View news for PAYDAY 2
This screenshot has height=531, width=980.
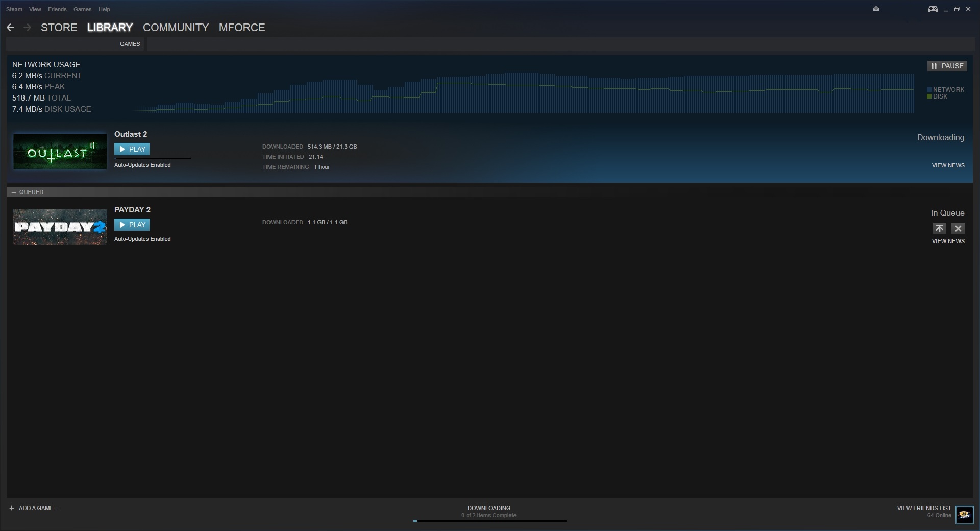click(948, 241)
